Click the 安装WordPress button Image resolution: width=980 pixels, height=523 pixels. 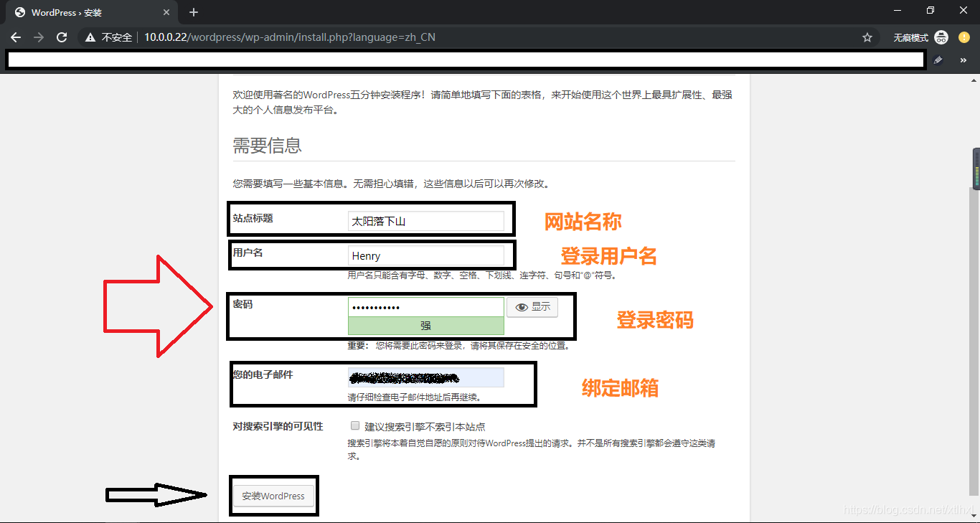pos(273,496)
